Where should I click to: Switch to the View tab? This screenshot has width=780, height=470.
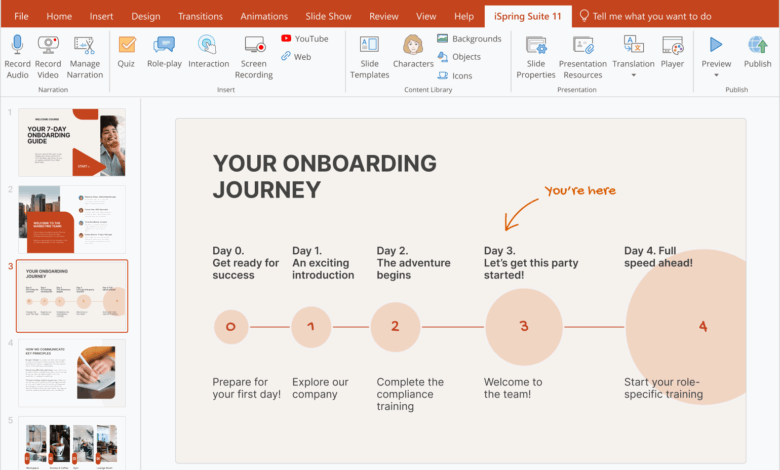tap(426, 16)
